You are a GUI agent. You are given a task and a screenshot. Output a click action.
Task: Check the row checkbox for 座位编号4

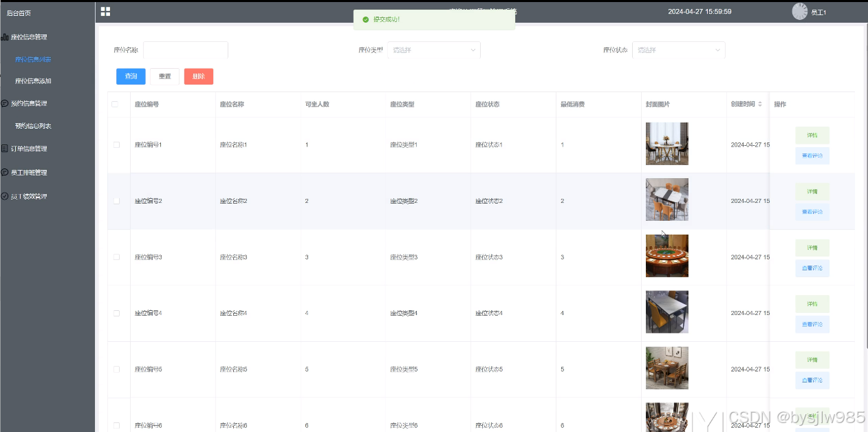click(116, 313)
